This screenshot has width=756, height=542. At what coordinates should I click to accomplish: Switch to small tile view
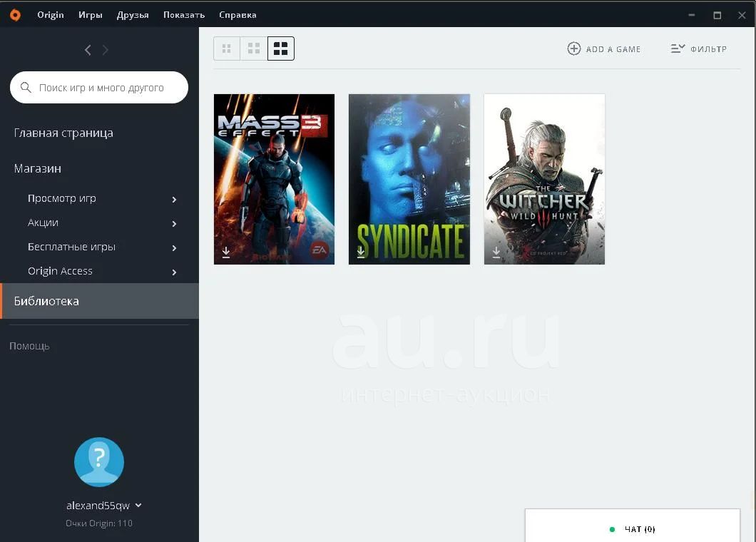[x=227, y=48]
